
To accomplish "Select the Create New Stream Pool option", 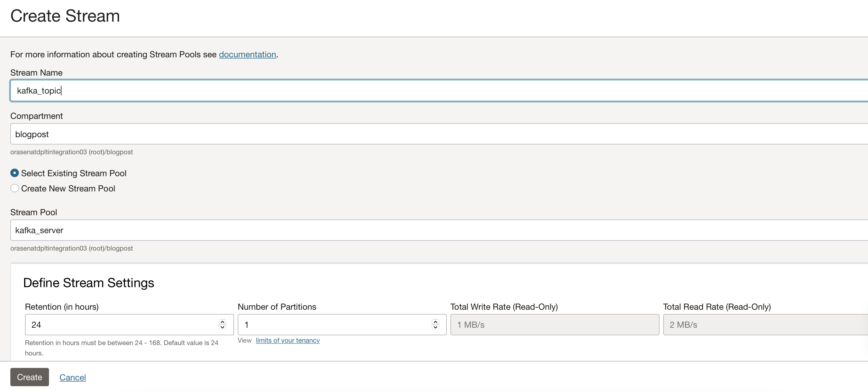I will (x=15, y=188).
